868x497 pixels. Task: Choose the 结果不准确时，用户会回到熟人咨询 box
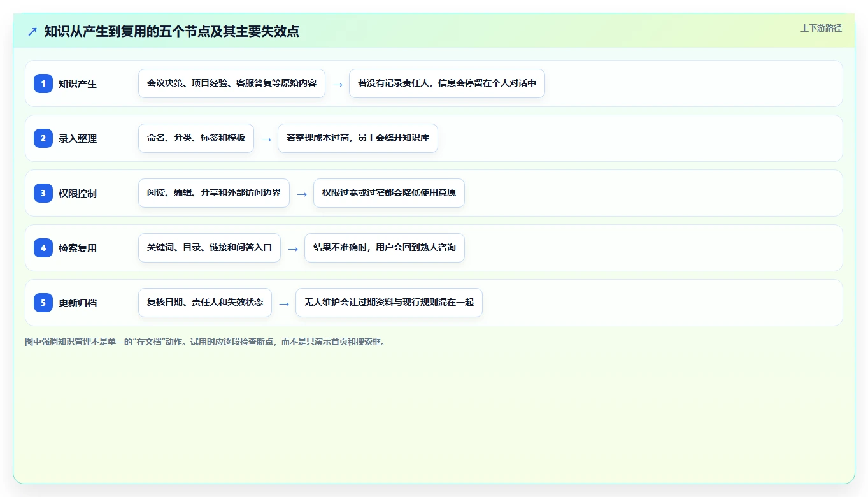(385, 248)
